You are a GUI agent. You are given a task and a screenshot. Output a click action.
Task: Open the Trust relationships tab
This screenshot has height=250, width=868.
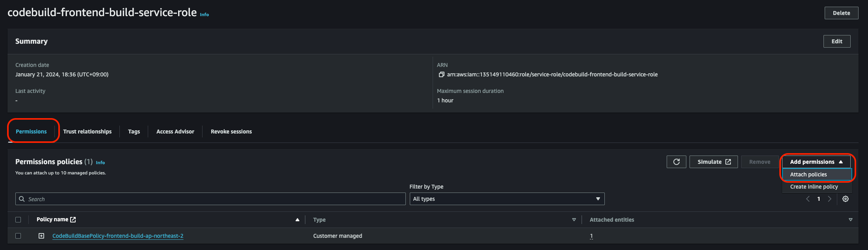[87, 131]
